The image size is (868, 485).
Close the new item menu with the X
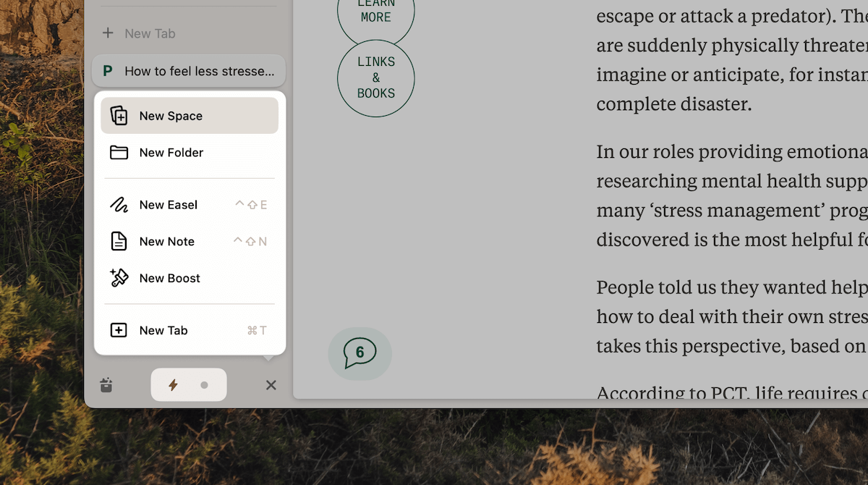coord(271,385)
